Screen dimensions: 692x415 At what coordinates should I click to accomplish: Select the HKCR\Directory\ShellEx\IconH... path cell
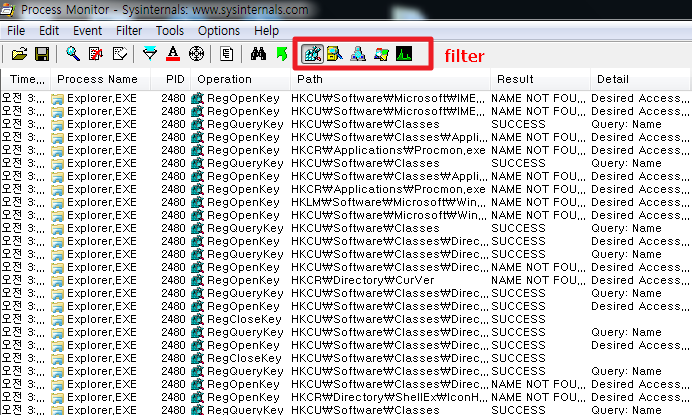pyautogui.click(x=389, y=397)
